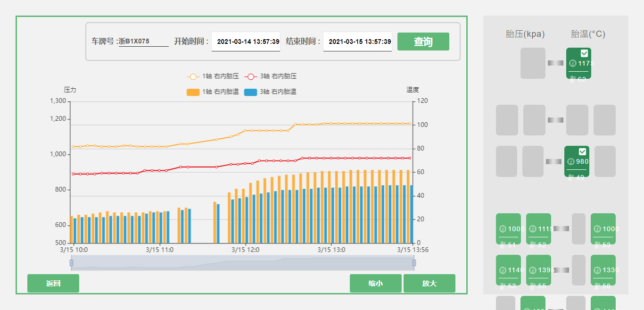This screenshot has height=310, width=644.
Task: Select the tire tile reading 1115 kpa
Action: point(538,229)
